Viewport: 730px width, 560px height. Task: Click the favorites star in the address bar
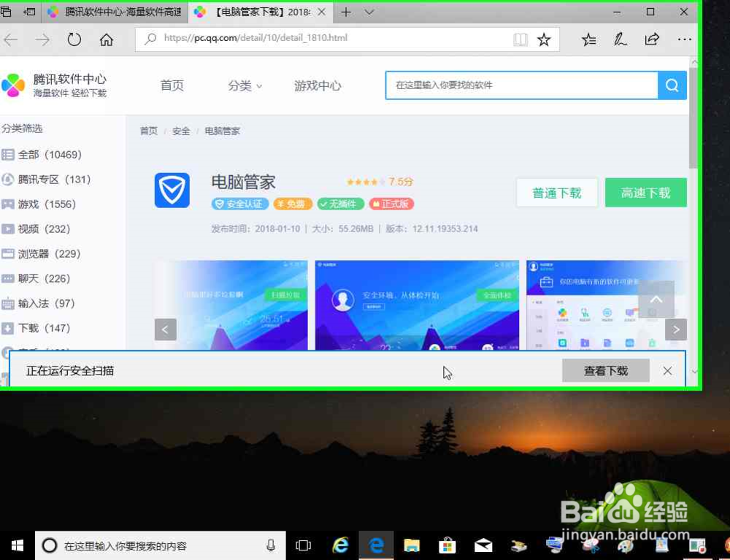[x=544, y=39]
